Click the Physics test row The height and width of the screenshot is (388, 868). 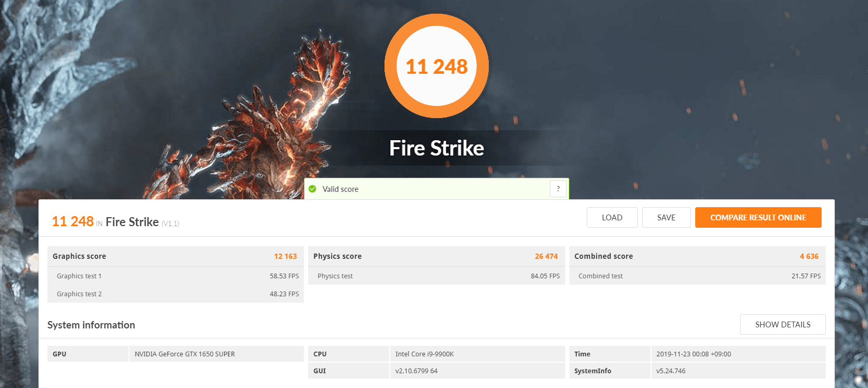[x=436, y=276]
